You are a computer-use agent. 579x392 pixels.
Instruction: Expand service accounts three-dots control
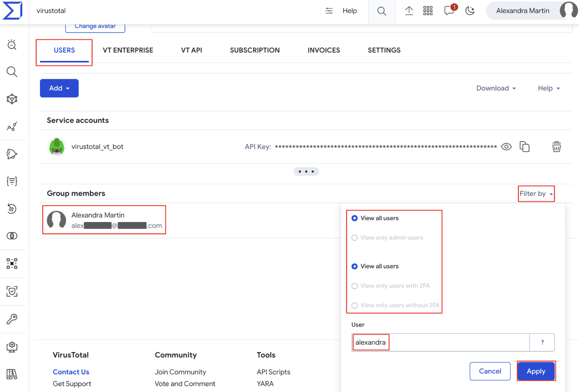coord(306,172)
